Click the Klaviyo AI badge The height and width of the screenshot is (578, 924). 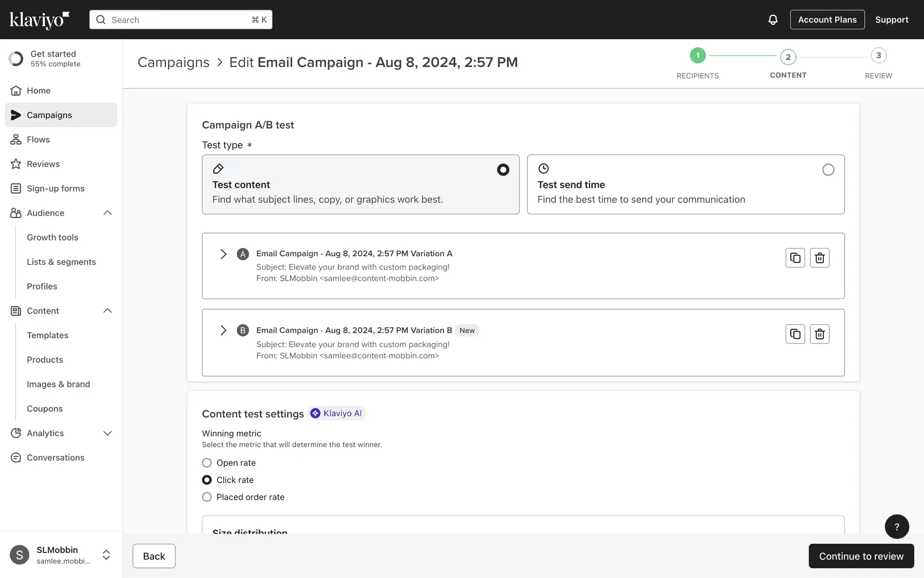(x=337, y=413)
